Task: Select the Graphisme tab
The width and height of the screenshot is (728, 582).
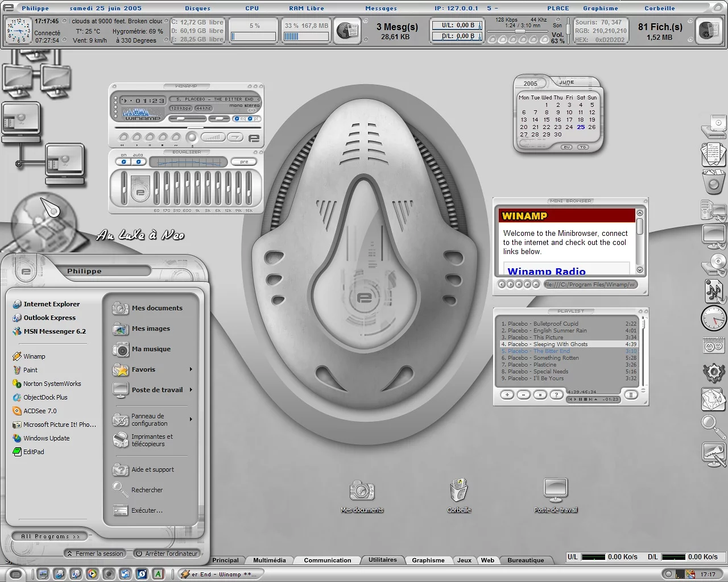Action: point(428,560)
